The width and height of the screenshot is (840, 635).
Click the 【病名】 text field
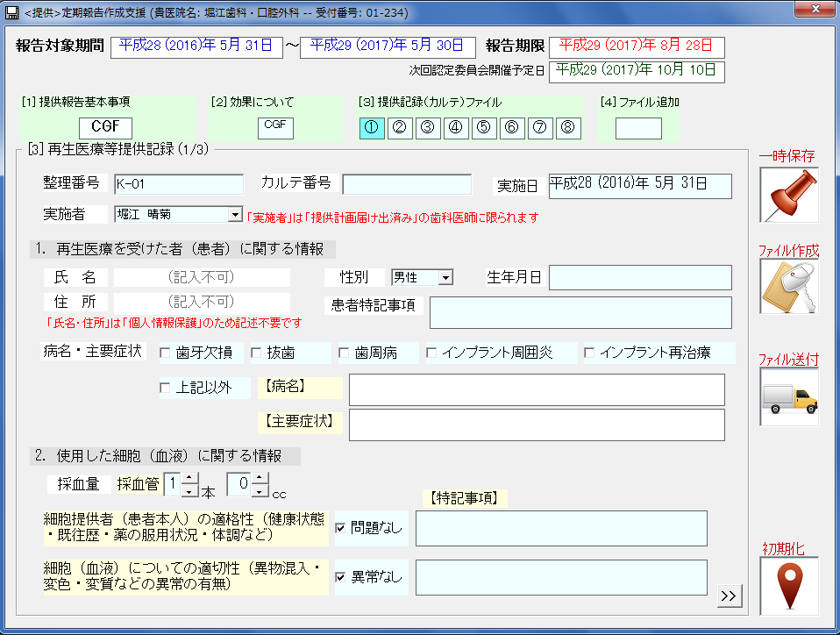click(x=536, y=390)
